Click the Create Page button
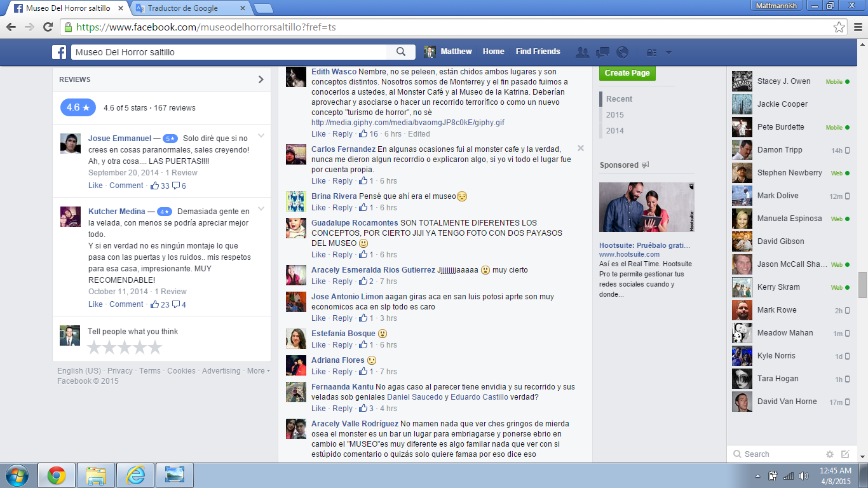This screenshot has width=868, height=488. click(627, 73)
